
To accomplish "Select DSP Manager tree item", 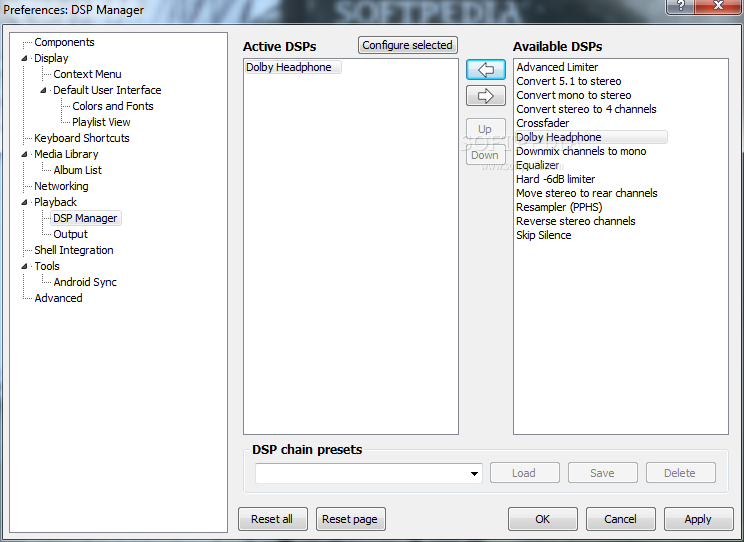I will (x=85, y=218).
